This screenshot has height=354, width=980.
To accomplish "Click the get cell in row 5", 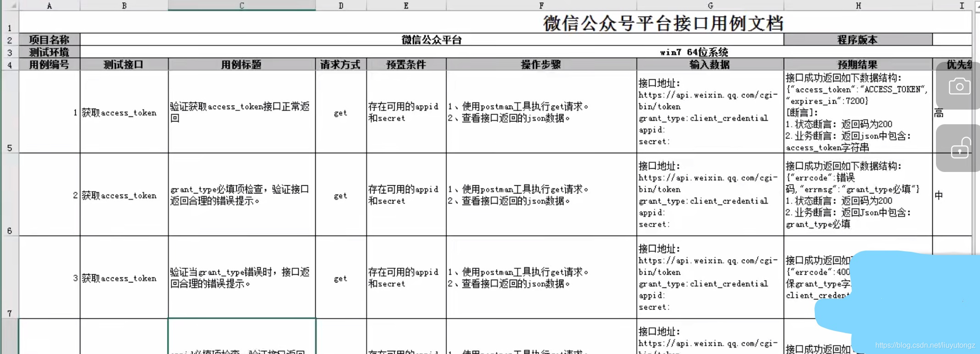I will coord(341,112).
